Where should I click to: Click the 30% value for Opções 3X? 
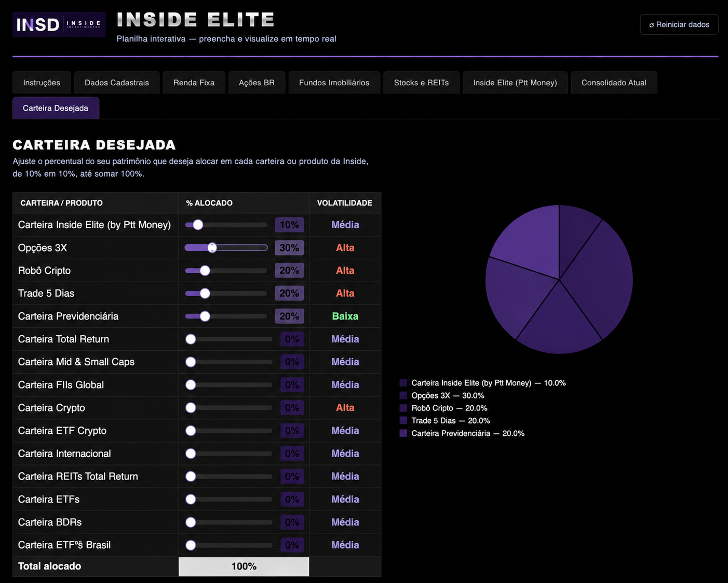289,248
